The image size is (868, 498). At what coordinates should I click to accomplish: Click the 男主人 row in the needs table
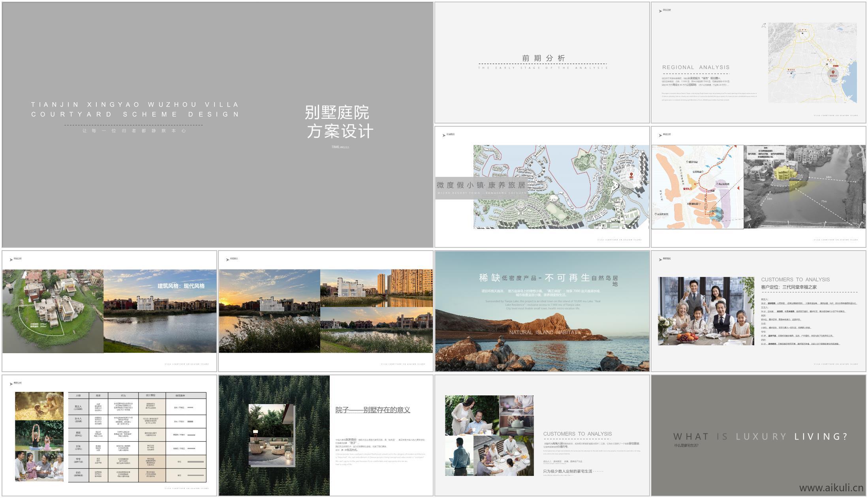coord(78,407)
